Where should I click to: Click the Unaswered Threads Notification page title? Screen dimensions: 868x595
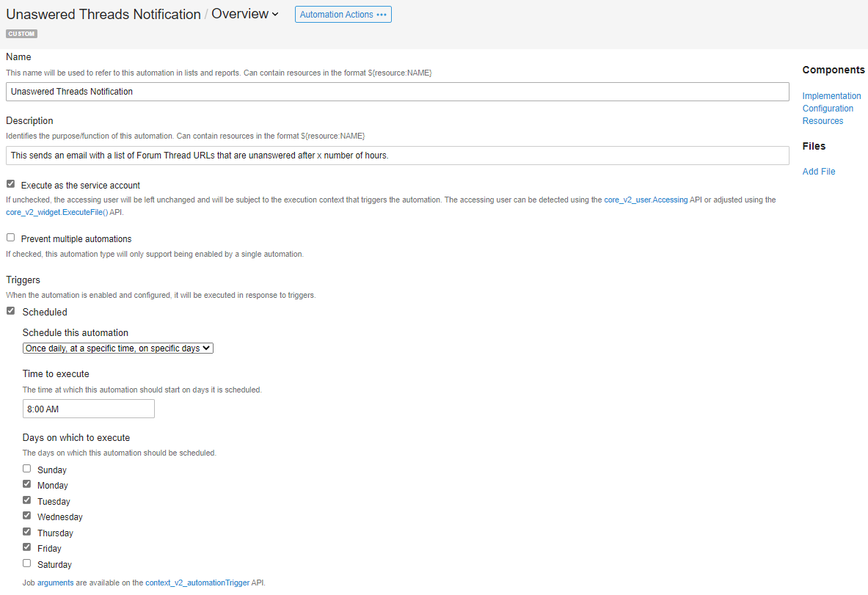(103, 15)
